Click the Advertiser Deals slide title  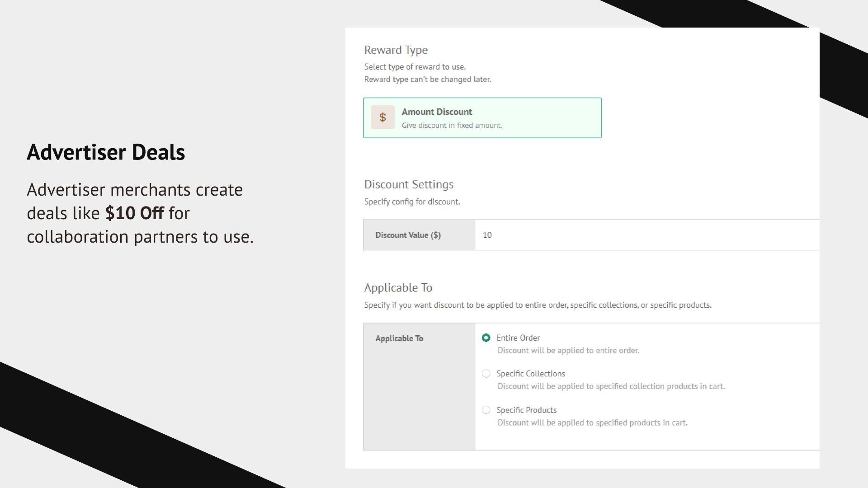click(106, 152)
